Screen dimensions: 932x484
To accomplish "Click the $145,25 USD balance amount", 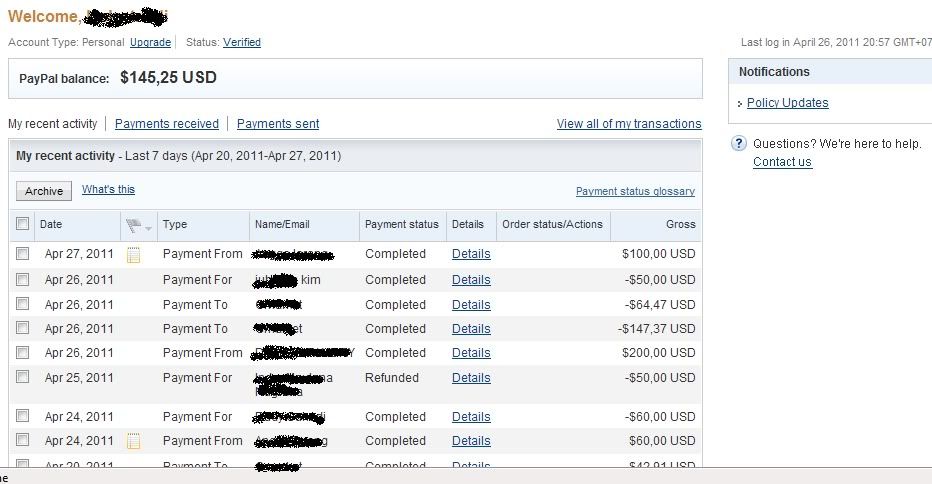I will tap(168, 77).
